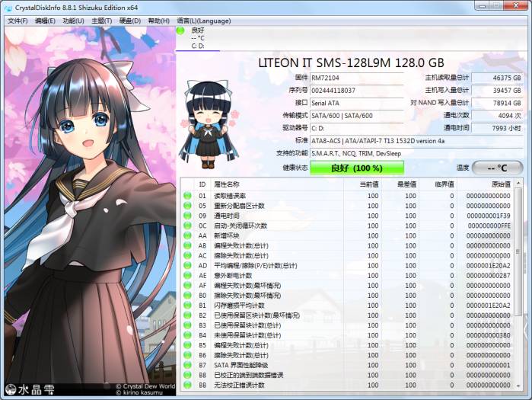
Task: Click status icon of attribute B4 row
Action: (x=187, y=335)
